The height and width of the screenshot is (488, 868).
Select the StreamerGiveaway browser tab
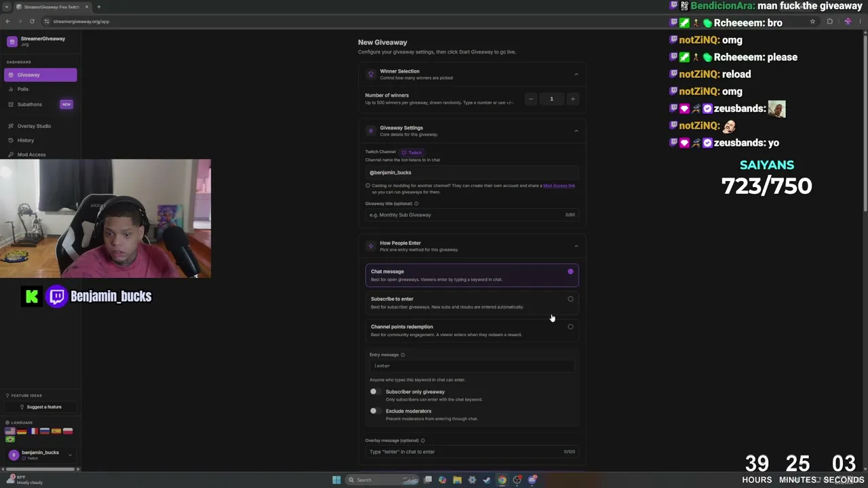(52, 7)
